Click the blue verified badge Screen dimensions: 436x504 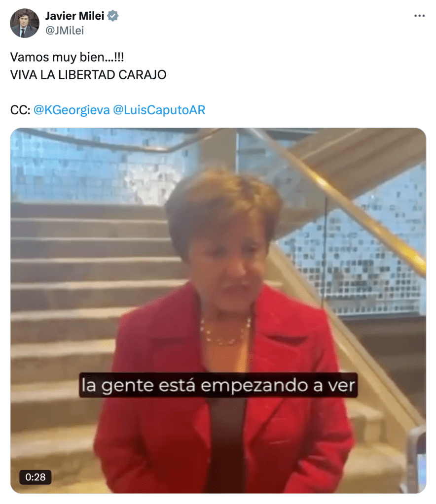[113, 16]
